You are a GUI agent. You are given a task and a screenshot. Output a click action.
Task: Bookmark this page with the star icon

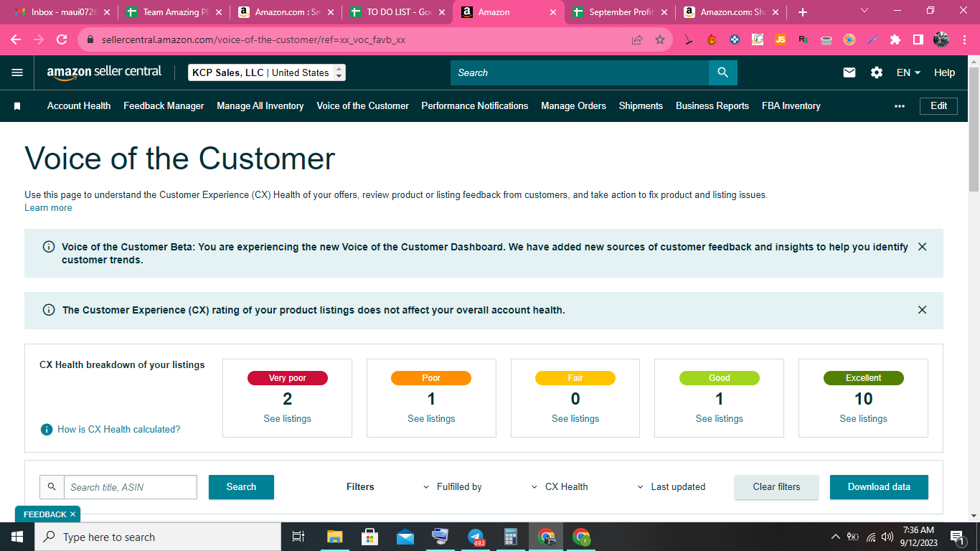[660, 40]
